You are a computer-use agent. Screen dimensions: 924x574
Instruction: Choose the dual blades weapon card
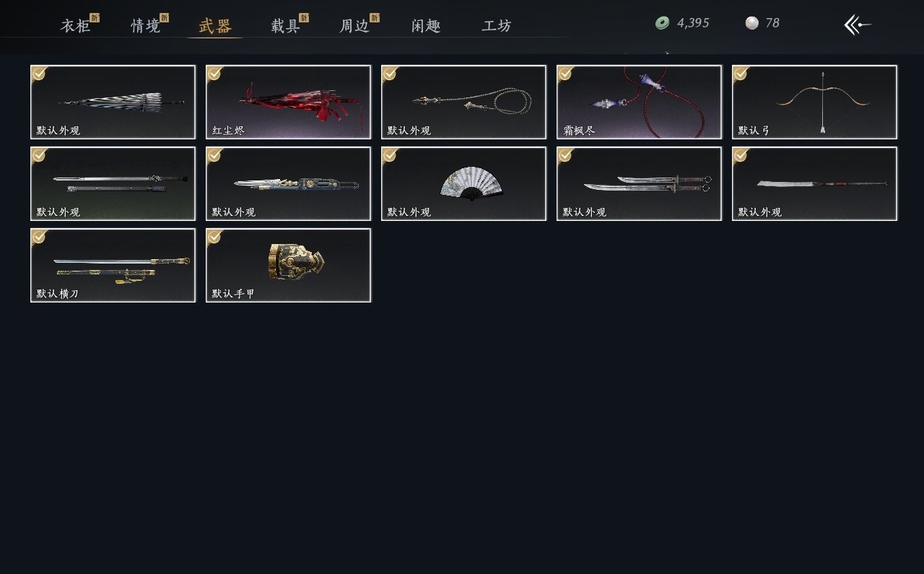(x=639, y=183)
